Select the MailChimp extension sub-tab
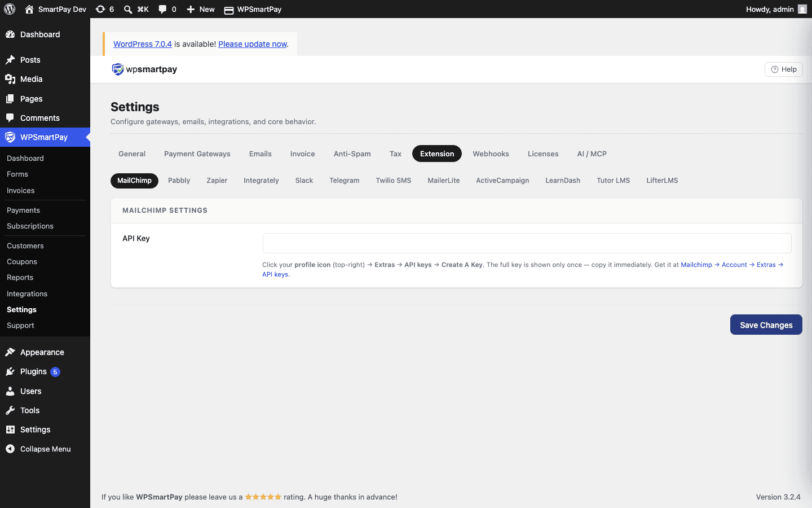This screenshot has height=508, width=812. [x=134, y=181]
